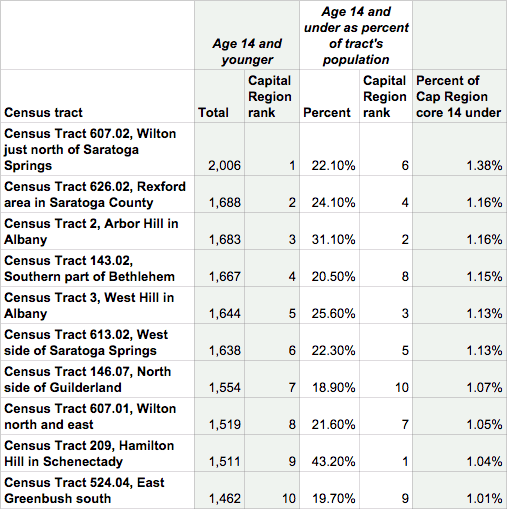Screen dimensions: 507x509
Task: Select the 'Age 14 and younger' header cell
Action: pos(247,35)
